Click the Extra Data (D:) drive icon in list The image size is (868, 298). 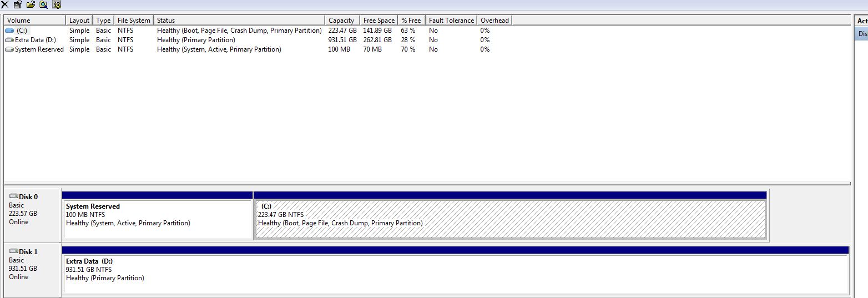9,40
